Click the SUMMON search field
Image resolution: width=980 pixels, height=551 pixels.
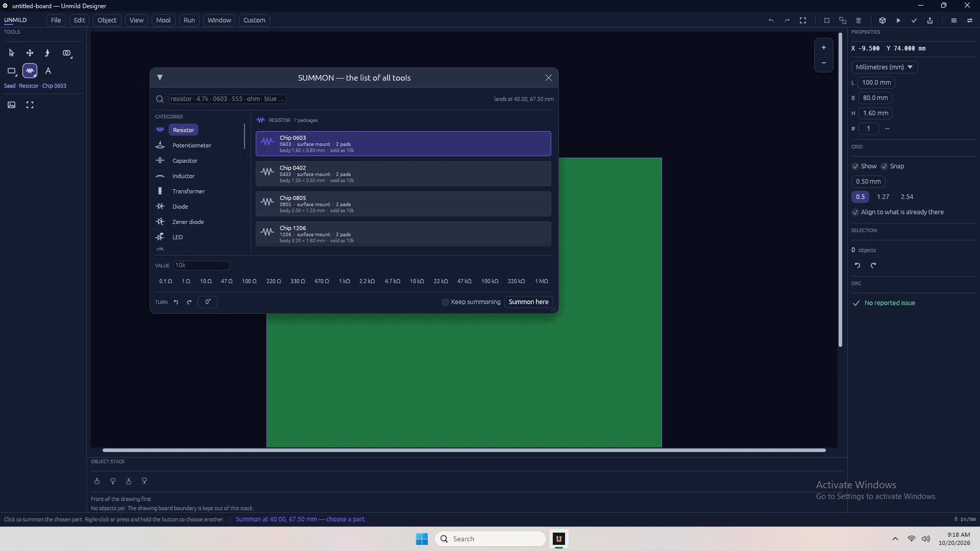click(x=228, y=99)
